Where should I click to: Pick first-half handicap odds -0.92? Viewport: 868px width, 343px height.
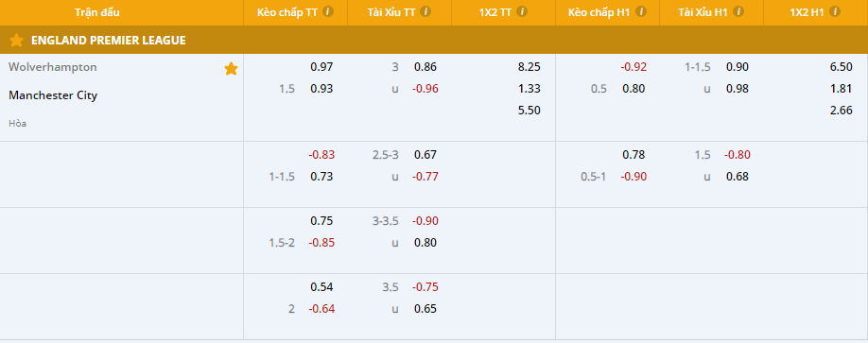click(x=634, y=67)
